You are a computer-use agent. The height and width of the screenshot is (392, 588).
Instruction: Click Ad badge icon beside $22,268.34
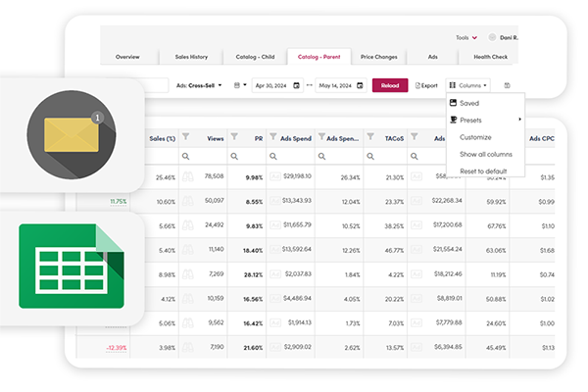(x=416, y=201)
